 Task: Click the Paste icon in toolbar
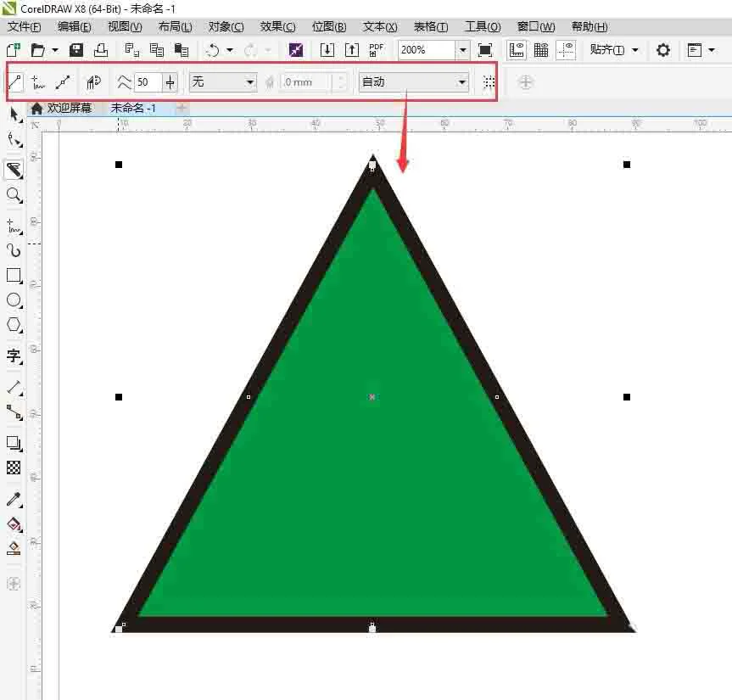tap(182, 50)
